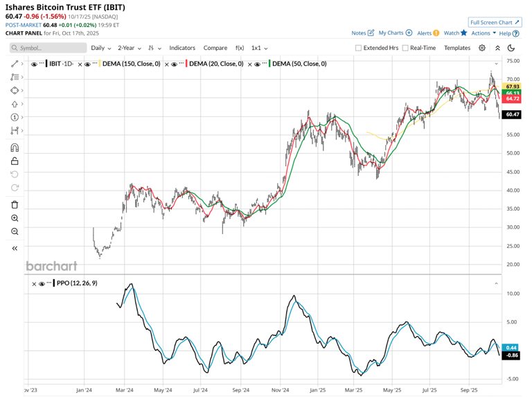Select the shapes drawing tool
This screenshot has width=532, height=397.
coord(15,91)
